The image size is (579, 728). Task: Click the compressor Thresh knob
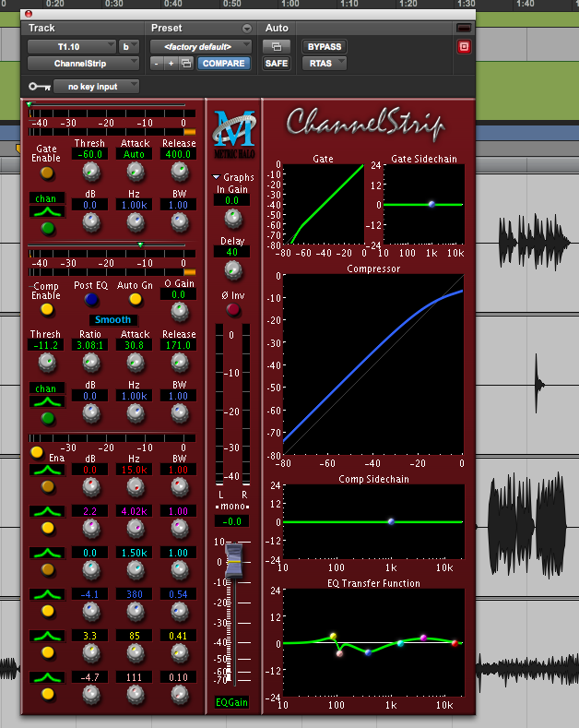click(x=47, y=363)
